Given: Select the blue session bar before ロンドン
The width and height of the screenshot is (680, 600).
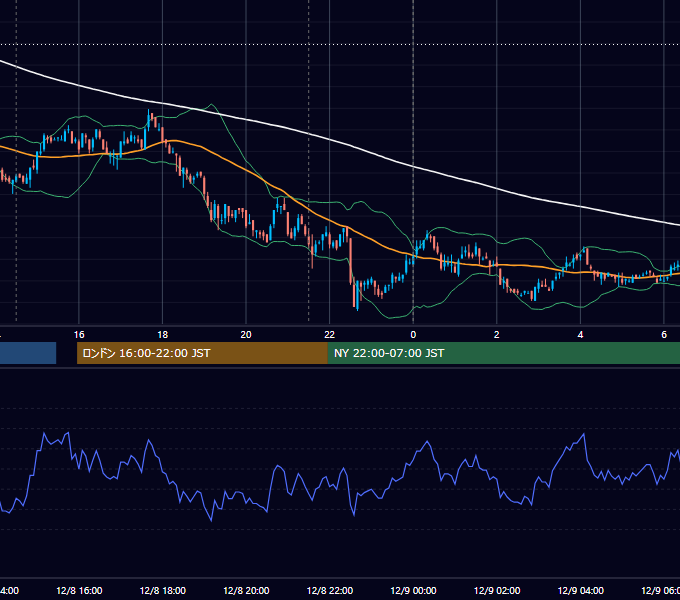Looking at the screenshot, I should pos(28,353).
